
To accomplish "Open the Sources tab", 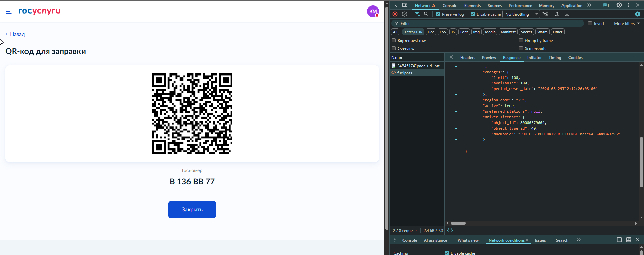I will click(495, 6).
